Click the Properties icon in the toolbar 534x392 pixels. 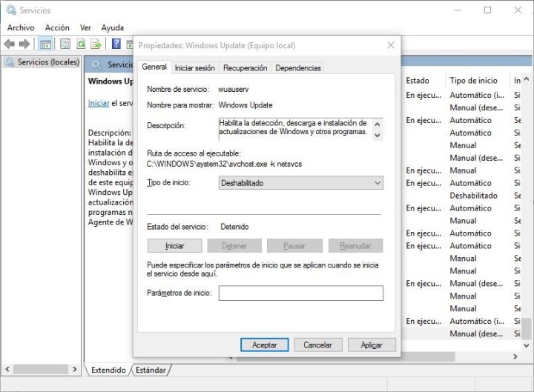(x=65, y=44)
